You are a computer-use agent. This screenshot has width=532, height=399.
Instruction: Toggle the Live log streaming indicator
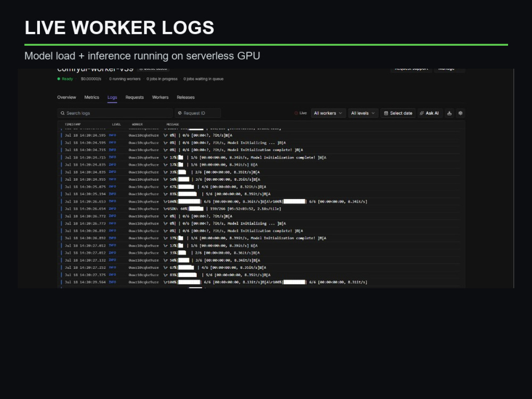point(301,113)
